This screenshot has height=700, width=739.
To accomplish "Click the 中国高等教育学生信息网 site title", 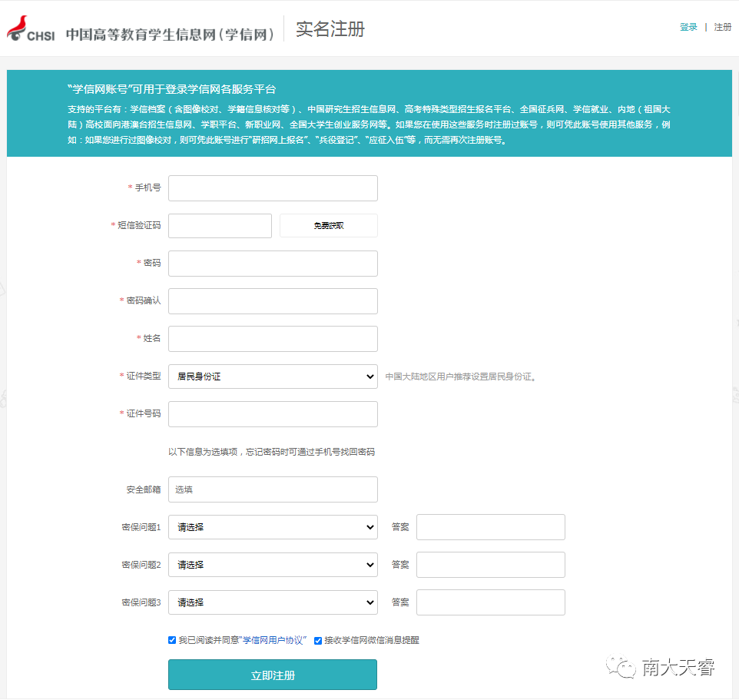I will pyautogui.click(x=170, y=35).
